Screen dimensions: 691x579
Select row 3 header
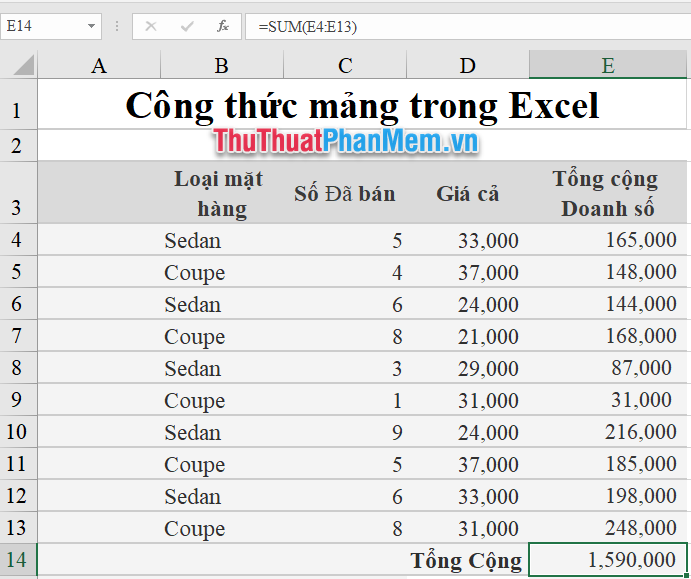tap(17, 193)
